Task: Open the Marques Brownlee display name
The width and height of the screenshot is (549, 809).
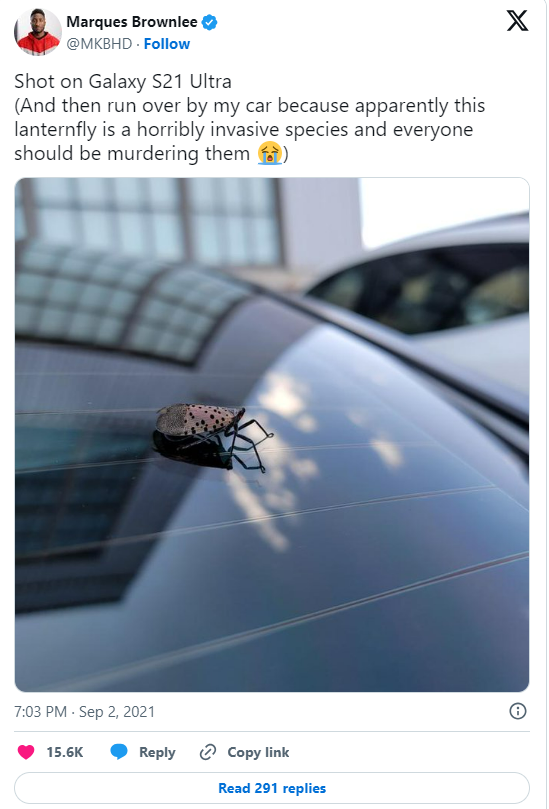Action: [132, 22]
